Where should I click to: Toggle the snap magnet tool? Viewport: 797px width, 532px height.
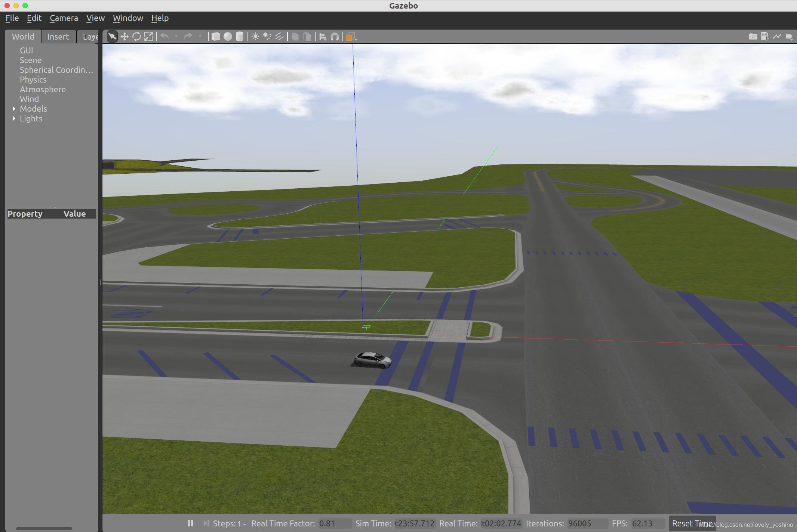pos(335,37)
